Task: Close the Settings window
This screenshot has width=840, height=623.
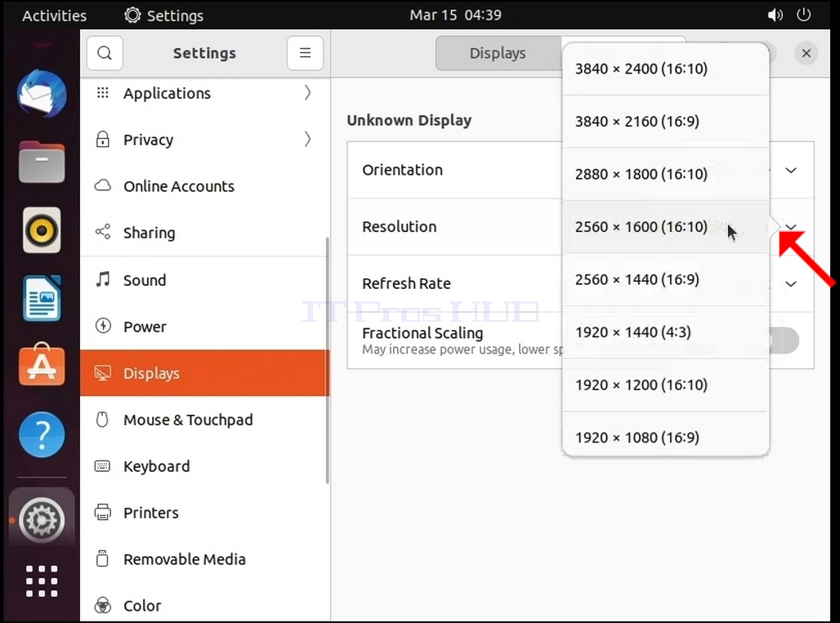Action: [x=806, y=53]
